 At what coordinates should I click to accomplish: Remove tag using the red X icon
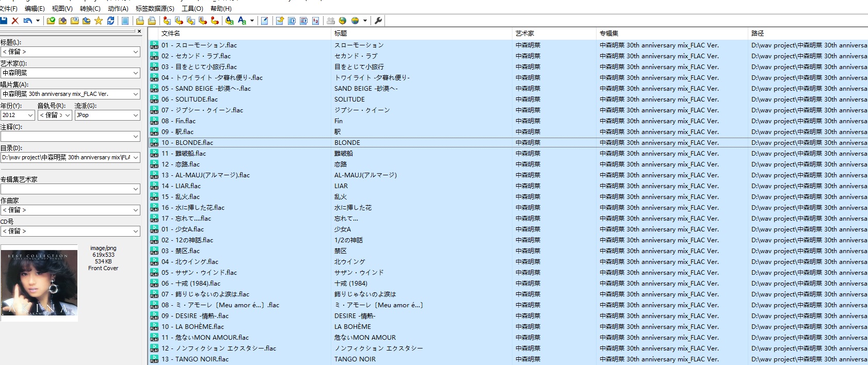[15, 21]
